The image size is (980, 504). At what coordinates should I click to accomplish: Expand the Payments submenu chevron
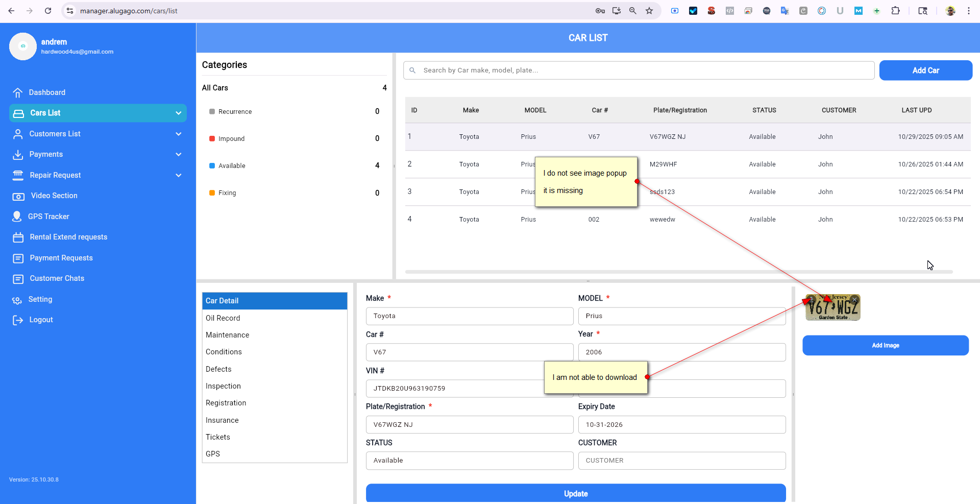(x=178, y=154)
